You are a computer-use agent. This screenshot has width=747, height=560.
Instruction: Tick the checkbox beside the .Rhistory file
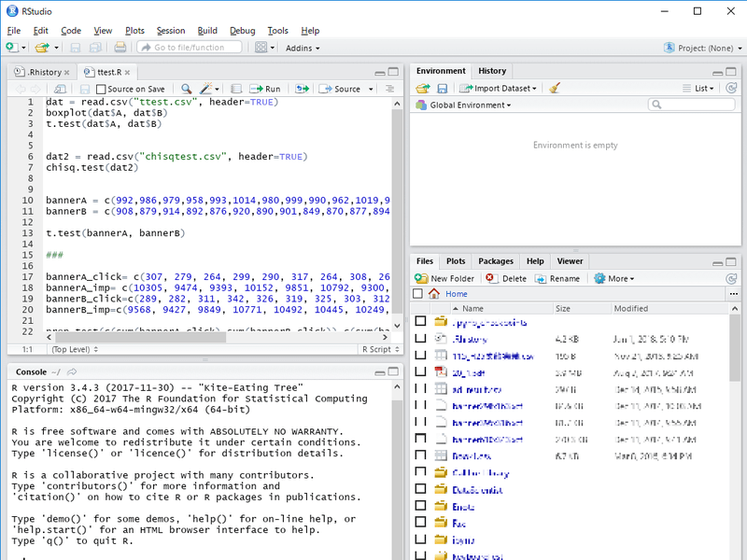[420, 338]
